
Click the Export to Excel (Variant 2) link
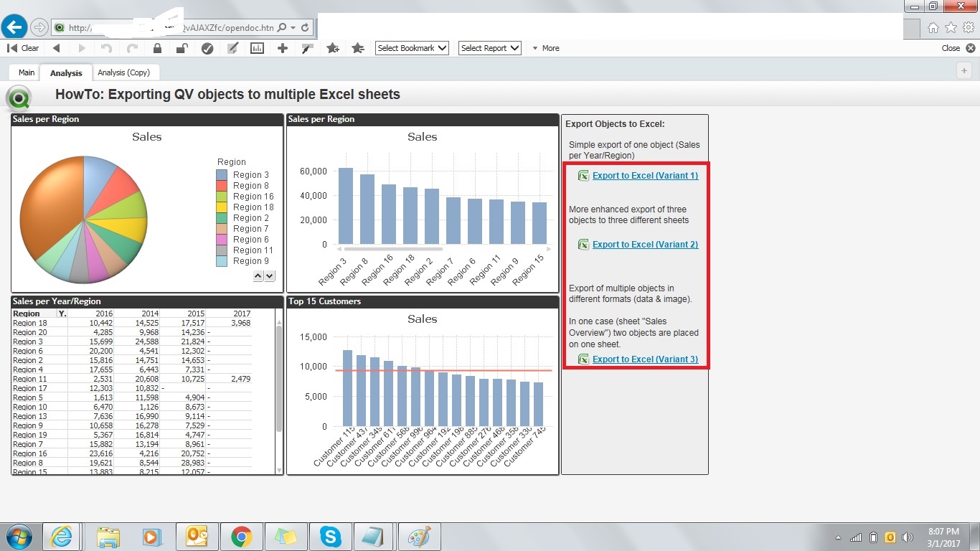[645, 245]
